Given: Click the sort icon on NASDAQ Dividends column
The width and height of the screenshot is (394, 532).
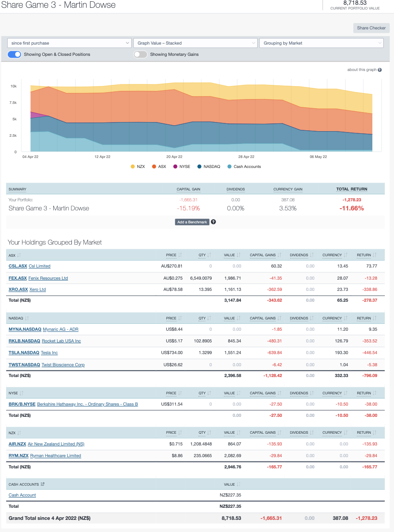Looking at the screenshot, I should (x=312, y=318).
